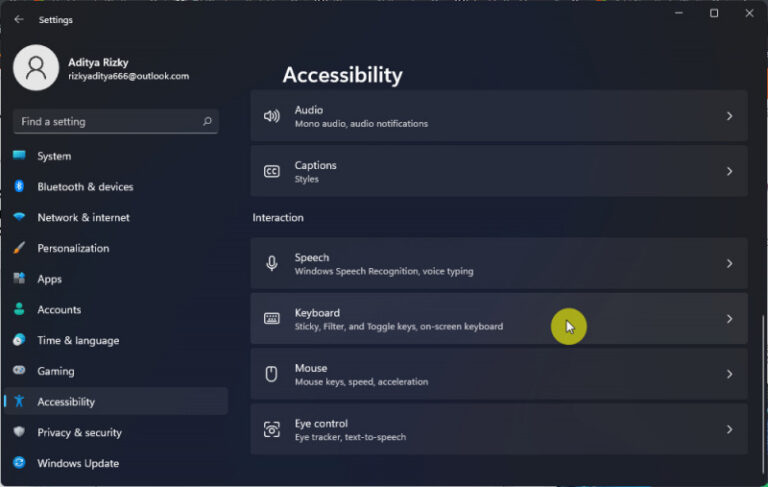Click the Find a setting search box
Viewport: 768px width, 487px height.
(116, 122)
